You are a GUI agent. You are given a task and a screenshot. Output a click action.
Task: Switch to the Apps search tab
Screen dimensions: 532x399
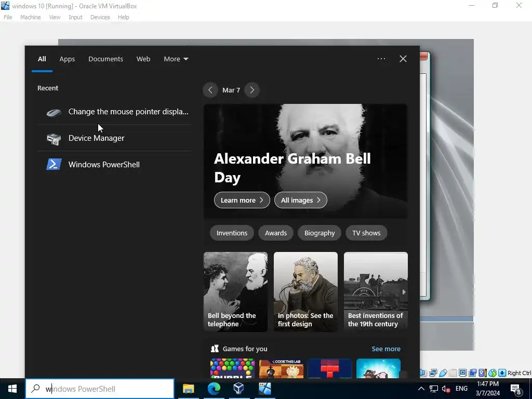(x=67, y=59)
